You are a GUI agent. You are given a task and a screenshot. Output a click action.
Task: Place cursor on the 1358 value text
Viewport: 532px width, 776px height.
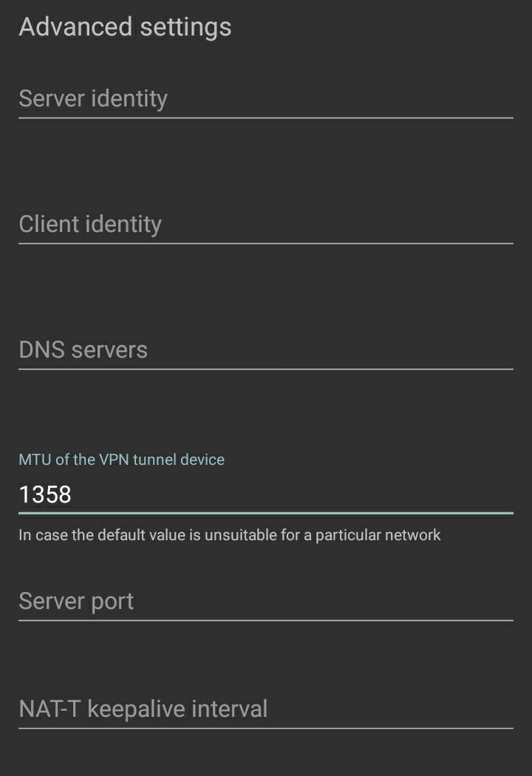(x=45, y=494)
